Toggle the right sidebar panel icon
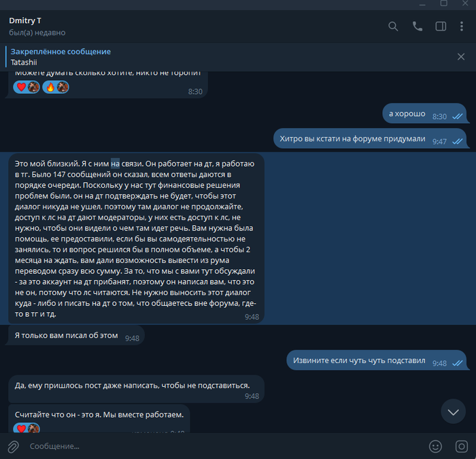The height and width of the screenshot is (459, 476). tap(441, 27)
